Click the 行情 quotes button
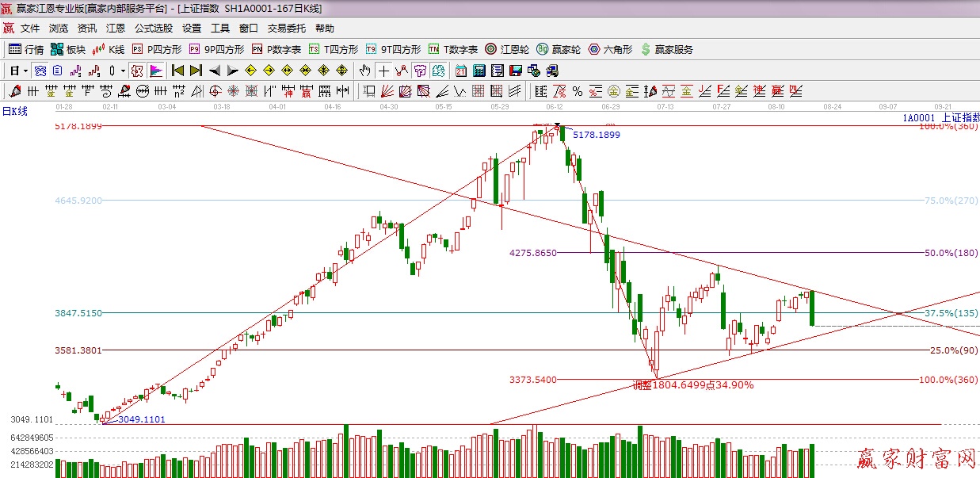980x478 pixels. 26,49
